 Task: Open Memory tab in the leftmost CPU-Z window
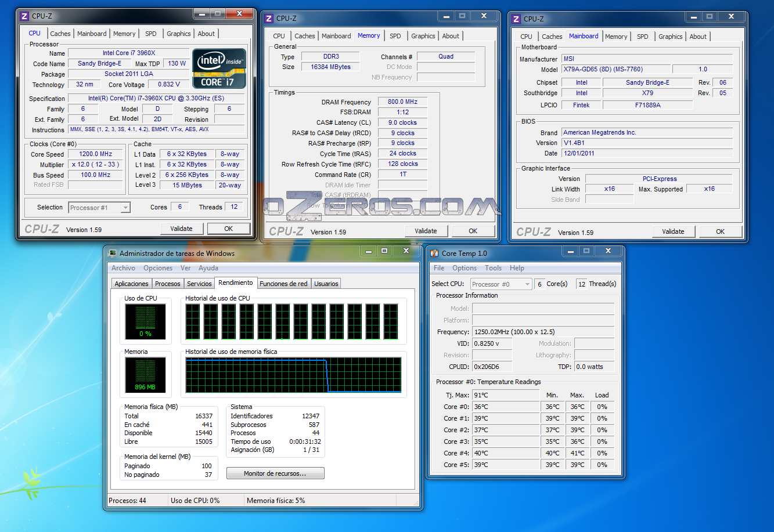(124, 34)
